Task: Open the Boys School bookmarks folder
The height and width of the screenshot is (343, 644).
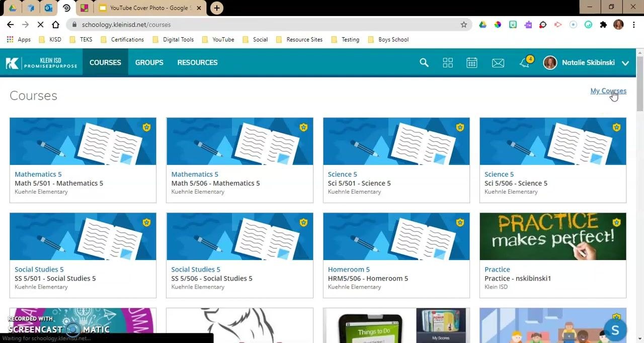Action: (x=388, y=39)
